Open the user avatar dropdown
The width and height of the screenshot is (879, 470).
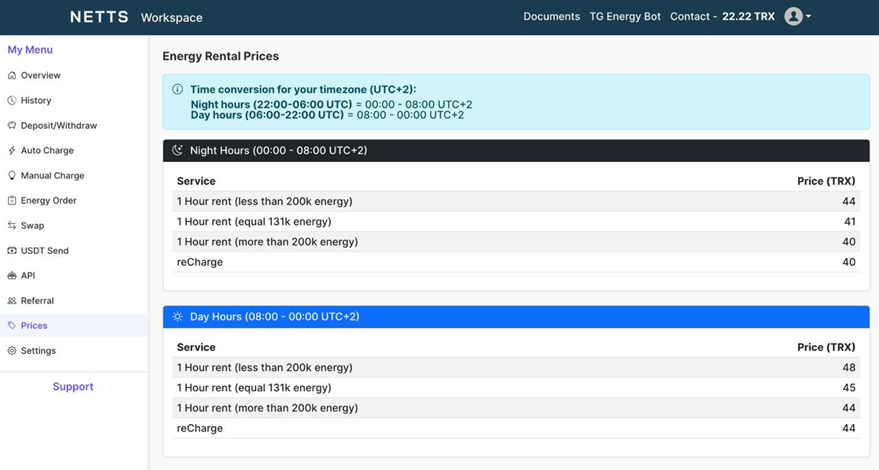point(793,16)
